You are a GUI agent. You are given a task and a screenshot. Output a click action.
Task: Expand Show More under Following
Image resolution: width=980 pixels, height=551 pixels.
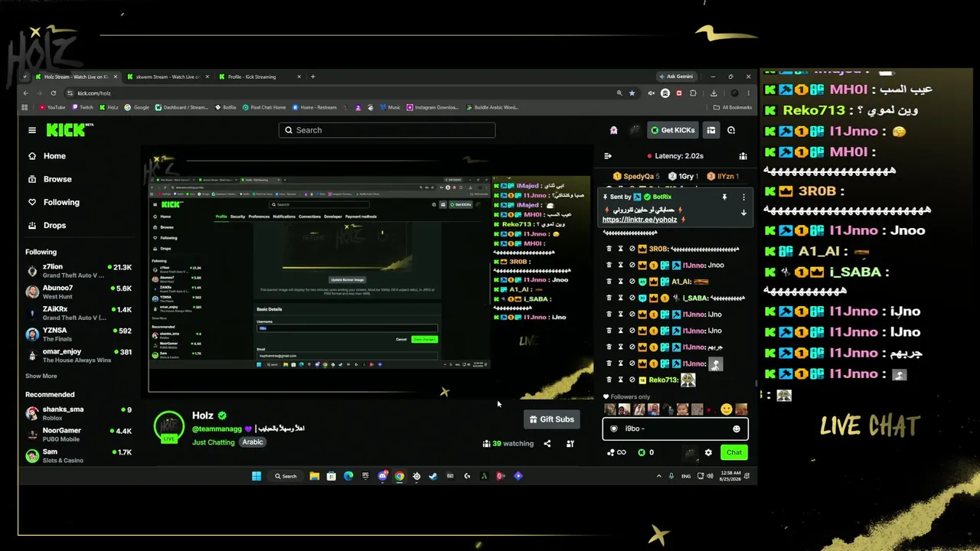pos(41,377)
